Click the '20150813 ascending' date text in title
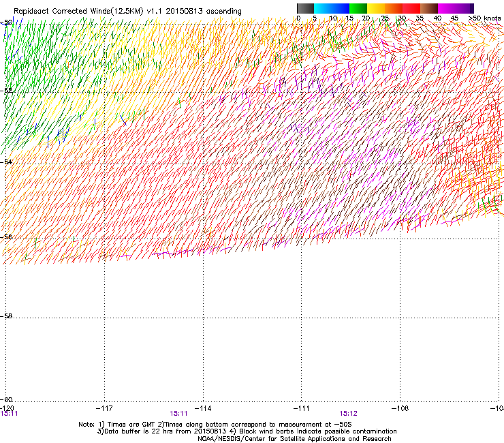The height and width of the screenshot is (443, 504). [204, 11]
